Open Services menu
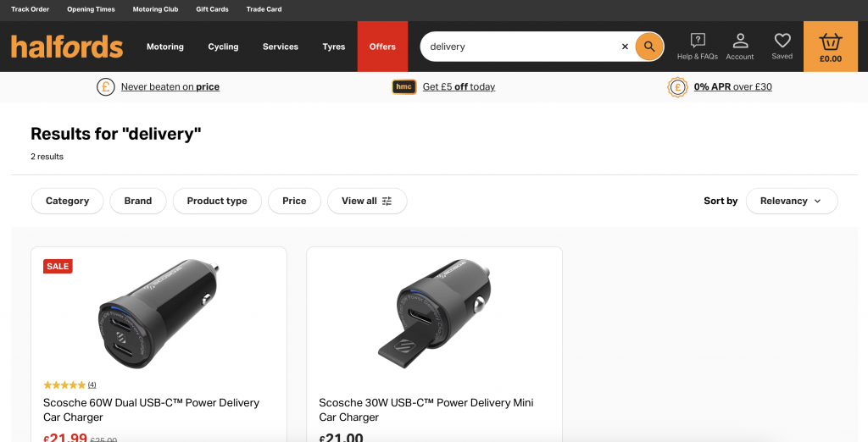The height and width of the screenshot is (442, 868). click(x=280, y=47)
